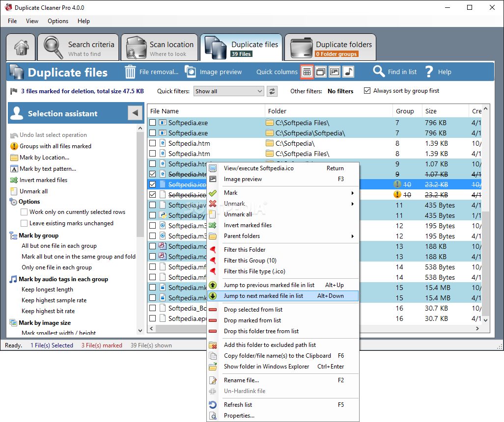The height and width of the screenshot is (422, 504).
Task: Click All but one file in each group
Action: point(59,246)
